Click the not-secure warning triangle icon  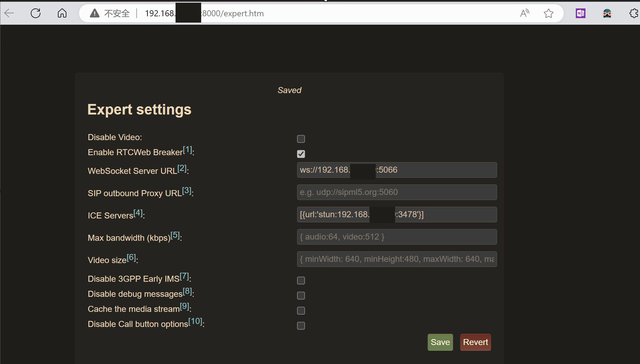click(95, 13)
